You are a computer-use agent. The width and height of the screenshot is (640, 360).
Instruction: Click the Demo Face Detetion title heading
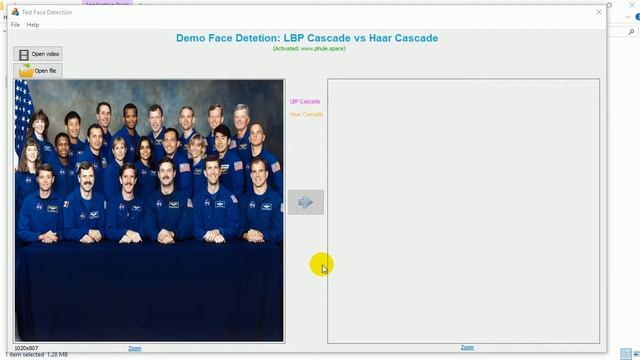click(307, 38)
